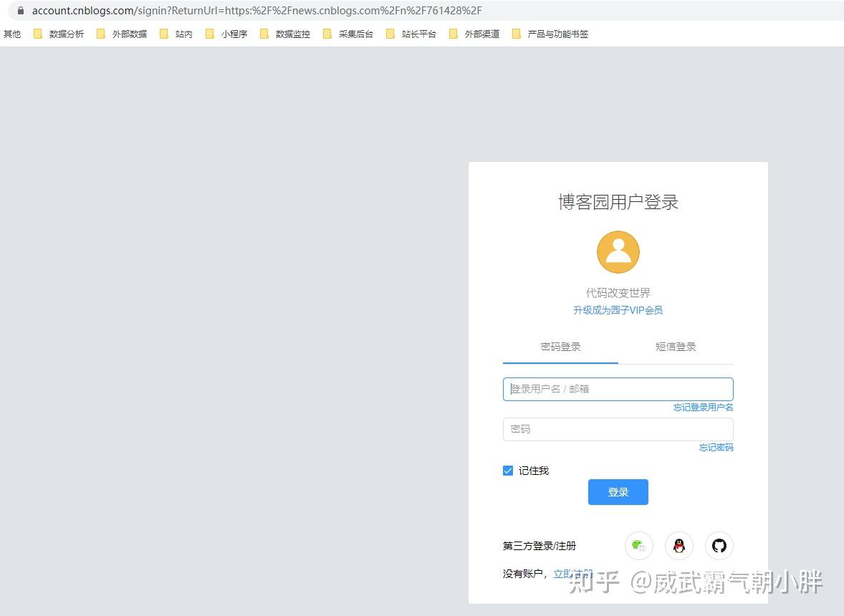Click the 第三方登录/注册 label
Screen dimensions: 844x616
point(540,546)
